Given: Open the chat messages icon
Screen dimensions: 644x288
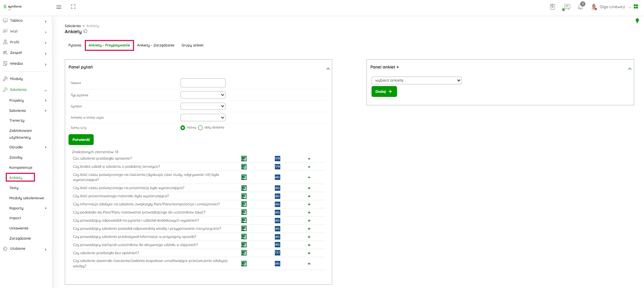Looking at the screenshot, I should click(566, 7).
